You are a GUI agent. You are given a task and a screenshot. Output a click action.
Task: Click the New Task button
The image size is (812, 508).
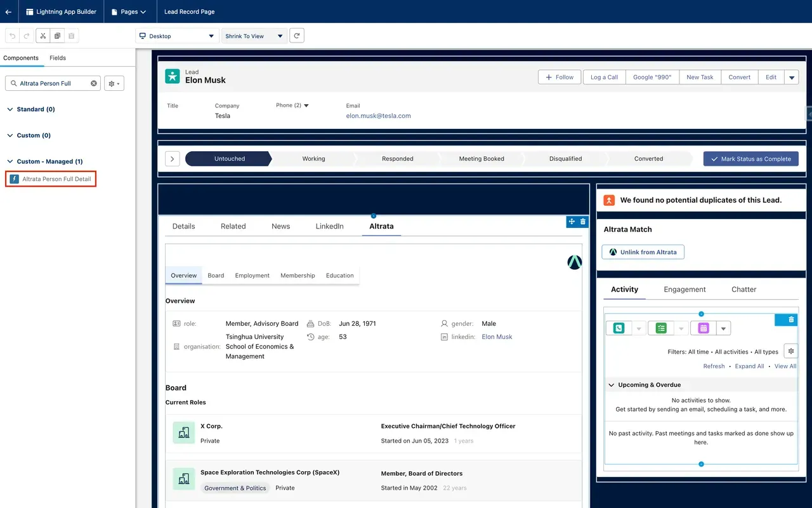tap(700, 77)
